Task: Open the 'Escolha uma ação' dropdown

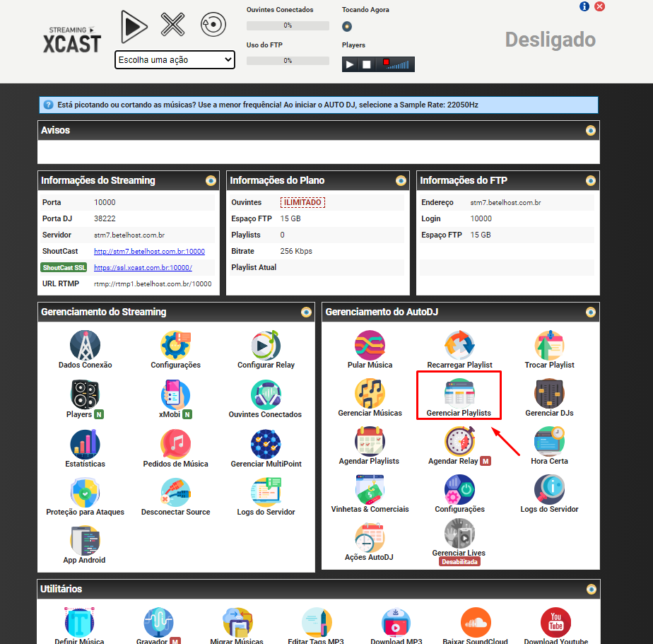Action: (x=175, y=60)
